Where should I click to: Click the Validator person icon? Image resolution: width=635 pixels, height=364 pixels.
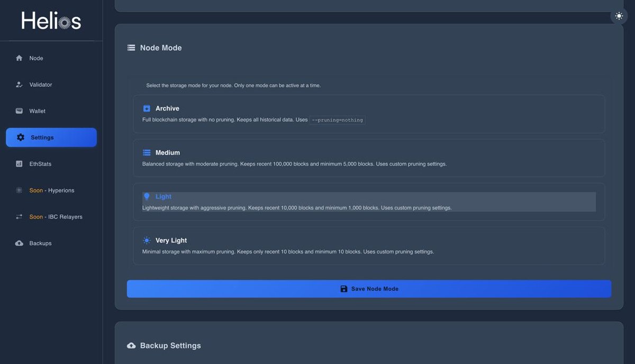20,85
